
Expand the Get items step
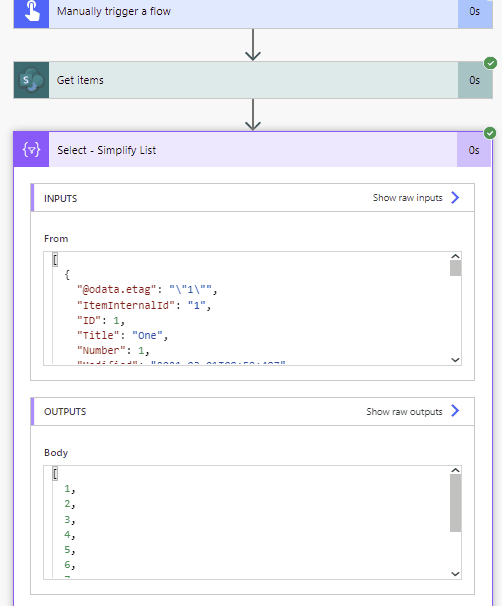click(253, 80)
